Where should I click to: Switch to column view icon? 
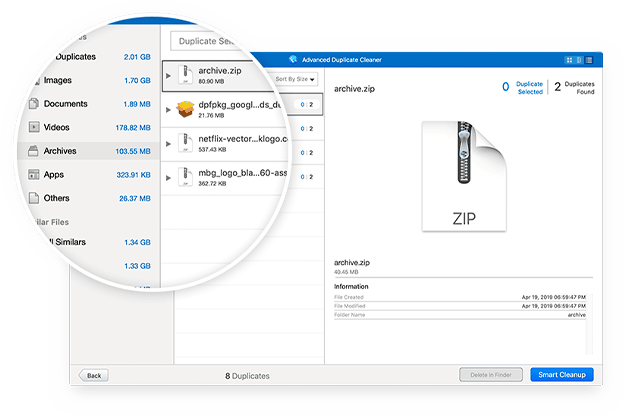(579, 60)
